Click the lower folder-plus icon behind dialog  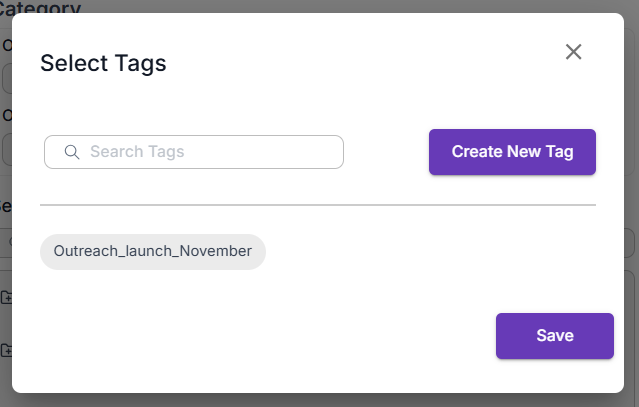pyautogui.click(x=6, y=350)
